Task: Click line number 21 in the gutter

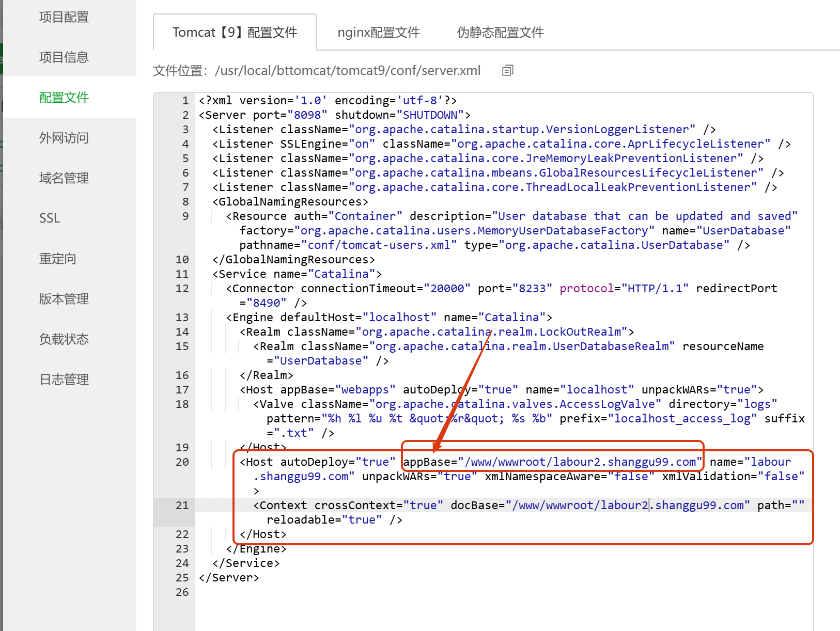Action: [182, 505]
